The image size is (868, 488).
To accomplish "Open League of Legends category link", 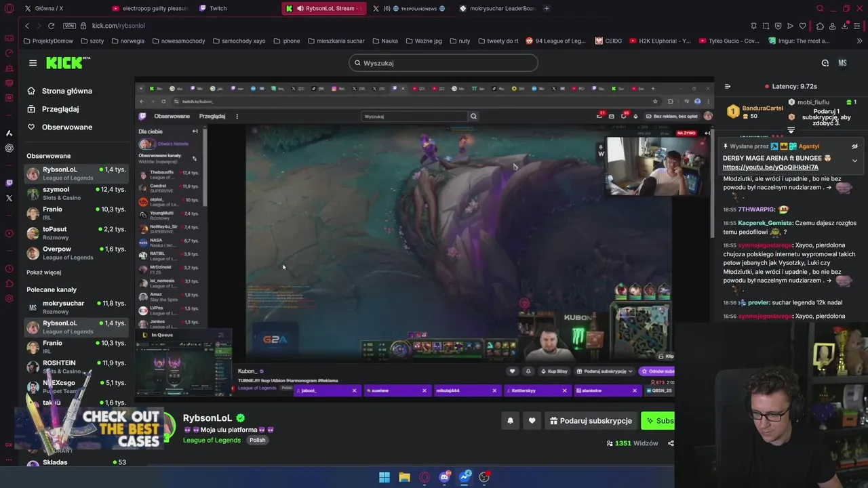I will click(x=212, y=440).
